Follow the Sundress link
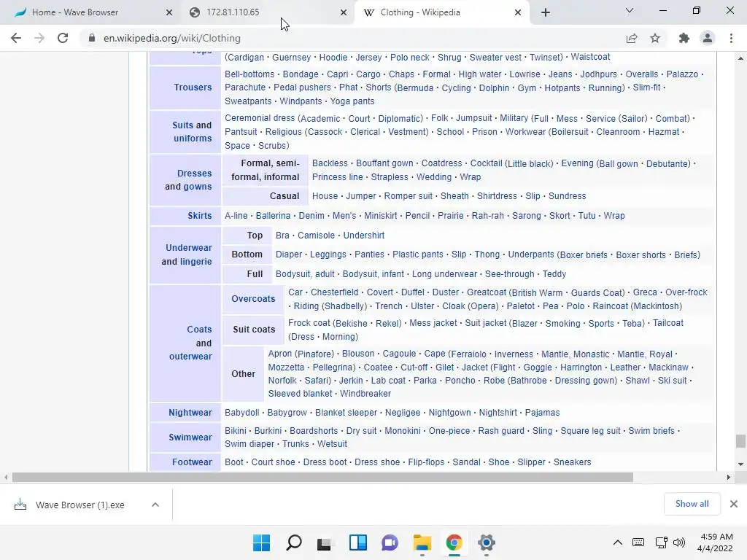Image resolution: width=747 pixels, height=560 pixels. click(567, 196)
